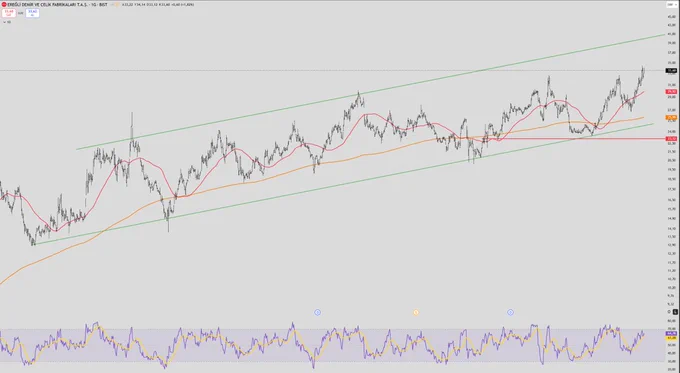
Task: Click the orange moving average price label
Action: tap(671, 118)
